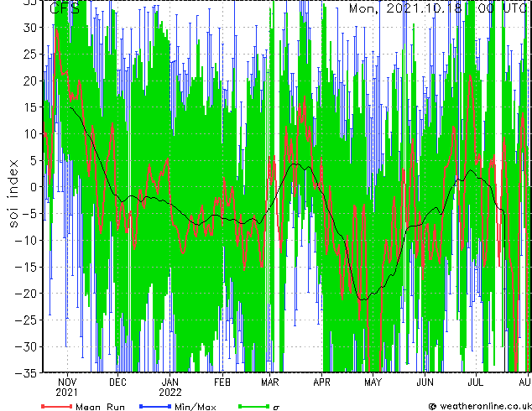The height and width of the screenshot is (411, 532).
Task: Click the 'soi index' y-axis title
Action: (x=13, y=194)
